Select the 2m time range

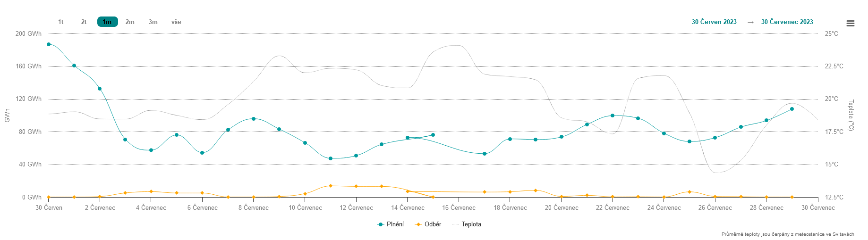point(130,22)
